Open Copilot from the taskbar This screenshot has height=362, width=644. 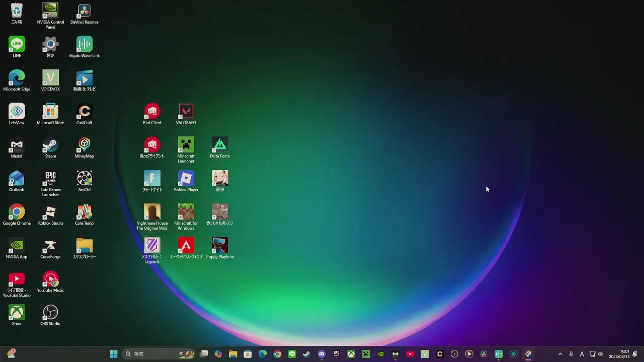click(x=218, y=354)
